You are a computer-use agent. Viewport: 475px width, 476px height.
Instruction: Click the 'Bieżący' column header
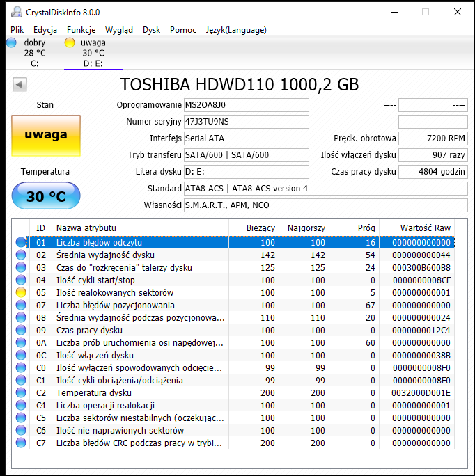[254, 228]
